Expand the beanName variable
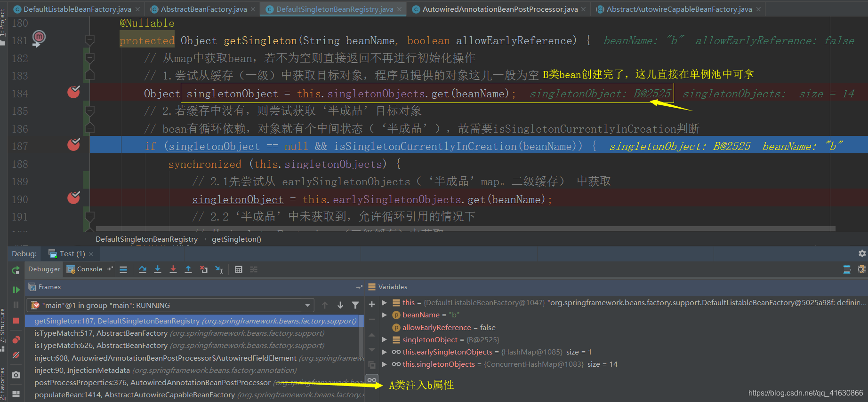 pos(384,315)
